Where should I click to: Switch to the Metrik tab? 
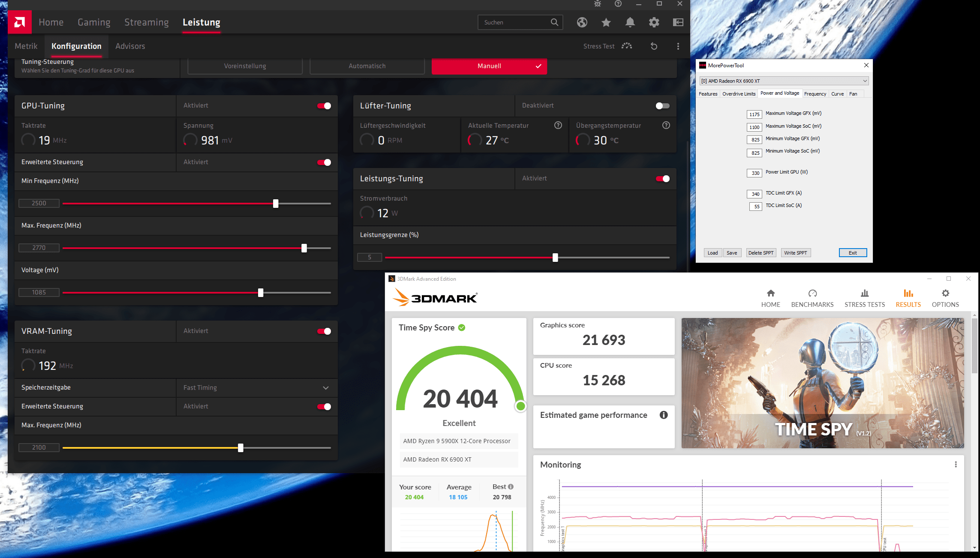tap(26, 46)
